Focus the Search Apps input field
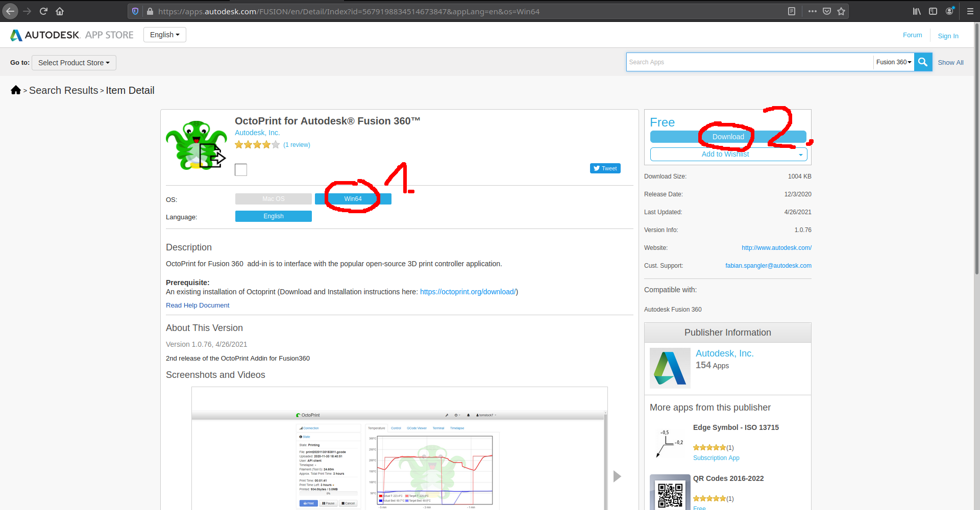 point(749,62)
